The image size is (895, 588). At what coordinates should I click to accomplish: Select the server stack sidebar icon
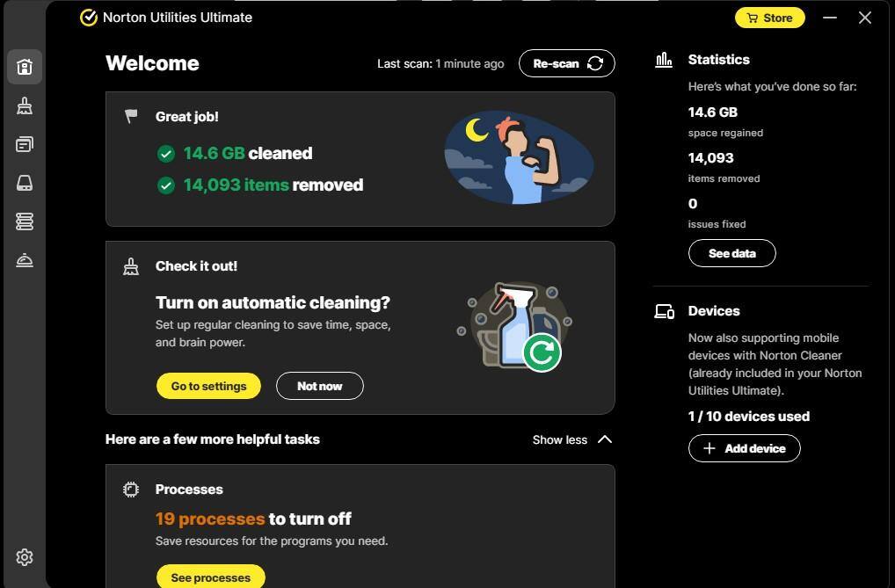pyautogui.click(x=25, y=221)
